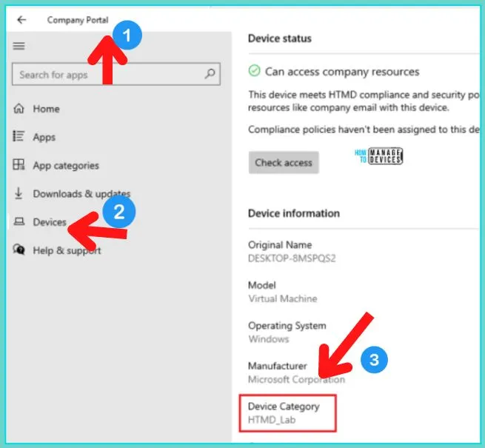
Task: Toggle the hamburger navigation menu
Action: [x=19, y=46]
